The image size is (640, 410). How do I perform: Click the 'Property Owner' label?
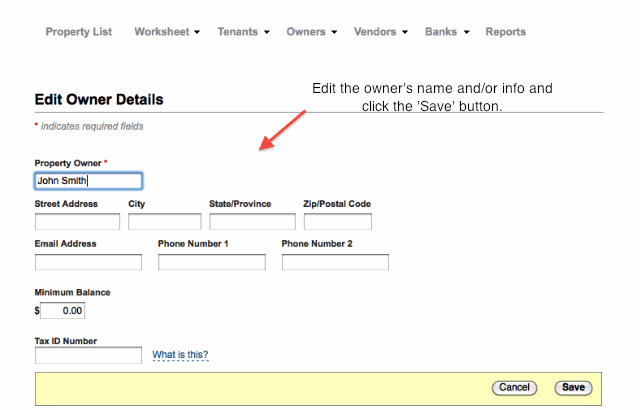coord(68,163)
